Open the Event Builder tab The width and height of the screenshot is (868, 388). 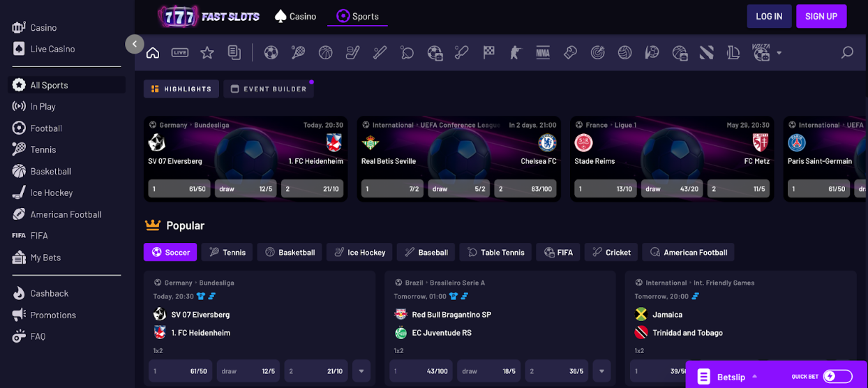click(269, 89)
